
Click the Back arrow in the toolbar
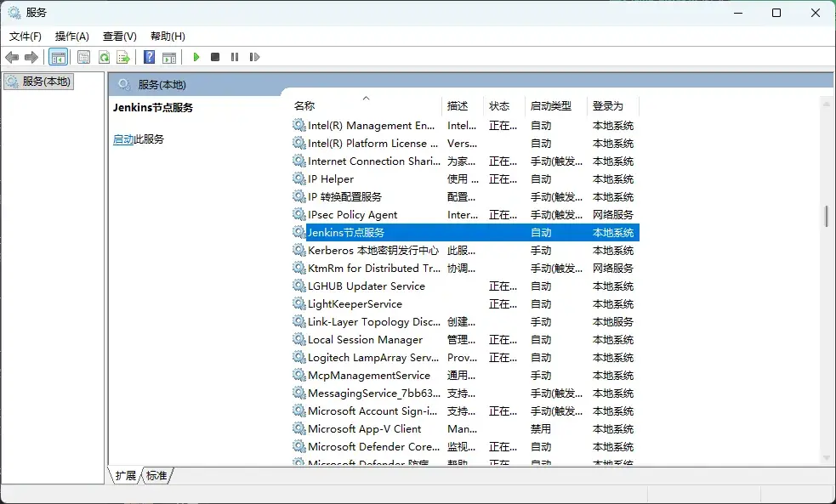pyautogui.click(x=12, y=57)
